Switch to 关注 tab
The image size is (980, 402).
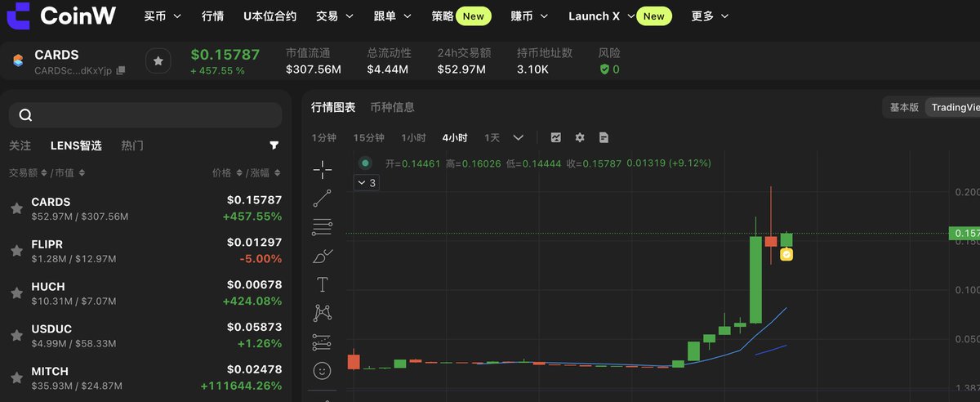coord(20,145)
